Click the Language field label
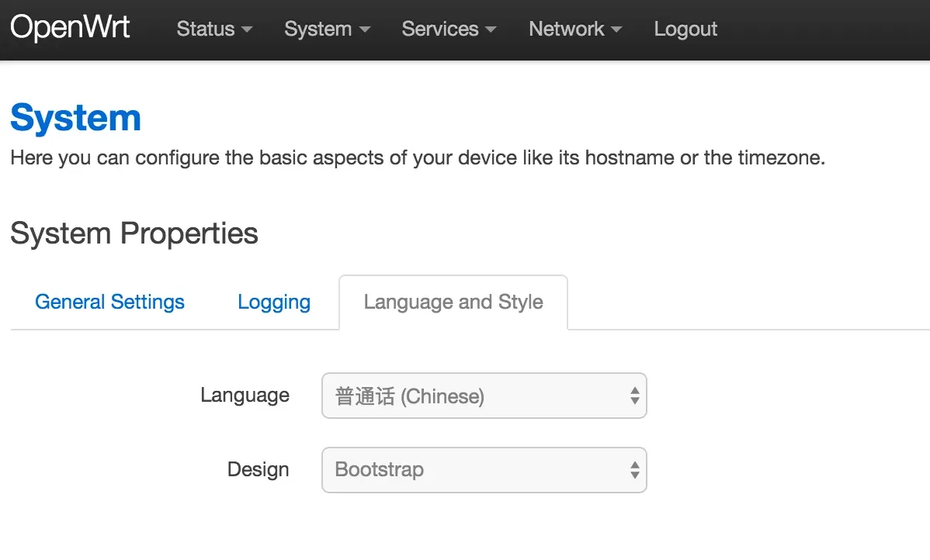Image resolution: width=930 pixels, height=560 pixels. [x=245, y=396]
